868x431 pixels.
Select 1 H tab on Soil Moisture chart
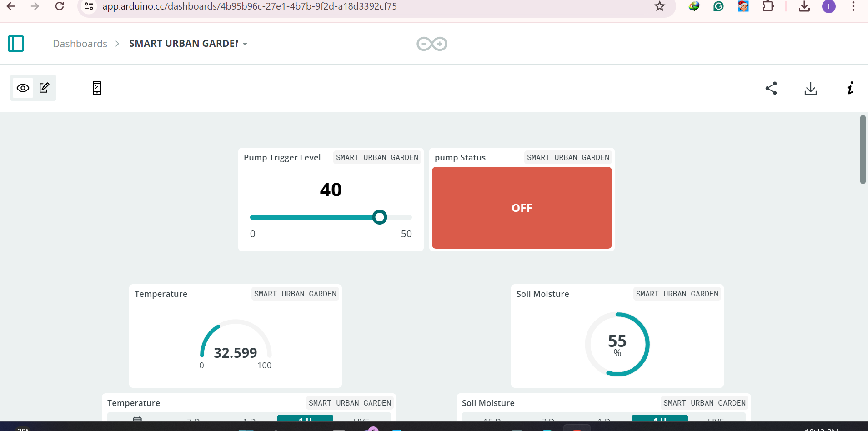pos(660,418)
